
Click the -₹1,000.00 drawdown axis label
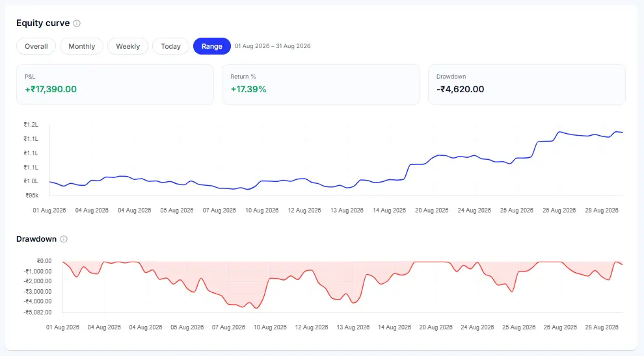point(38,272)
